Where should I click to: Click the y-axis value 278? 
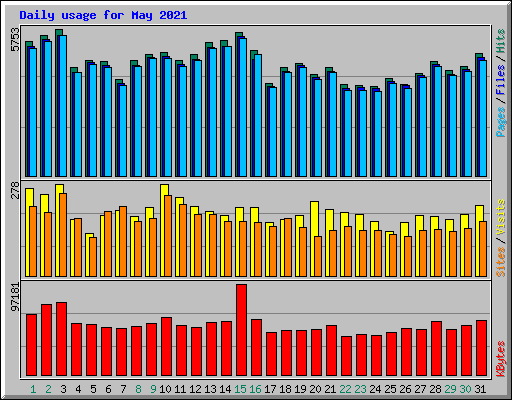(15, 190)
